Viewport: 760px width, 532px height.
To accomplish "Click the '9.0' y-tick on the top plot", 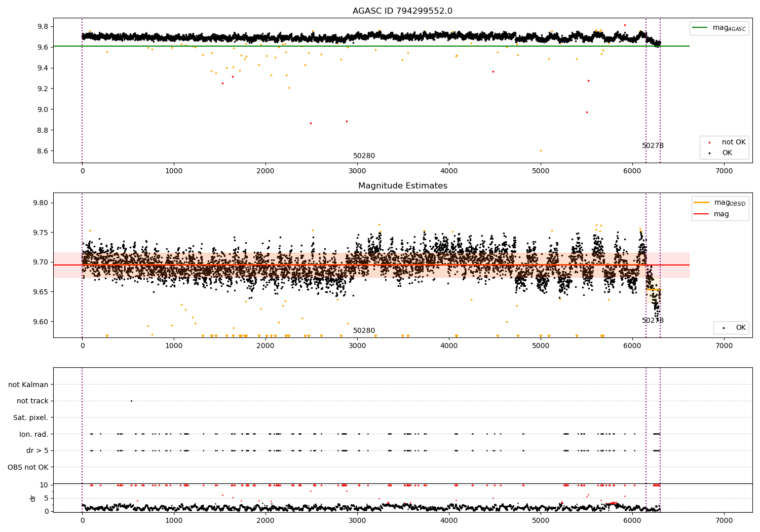I will pyautogui.click(x=43, y=109).
